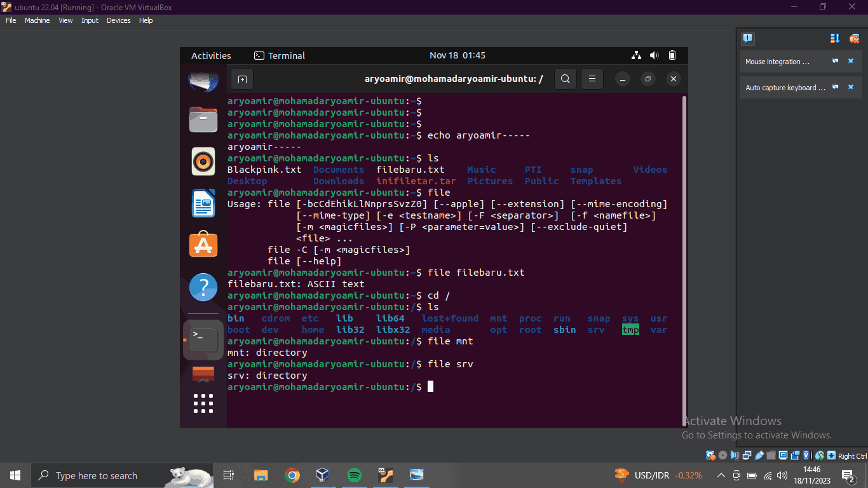This screenshot has width=868, height=488.
Task: Open Thunderbird mail from the Ubuntu dock
Action: (x=203, y=81)
